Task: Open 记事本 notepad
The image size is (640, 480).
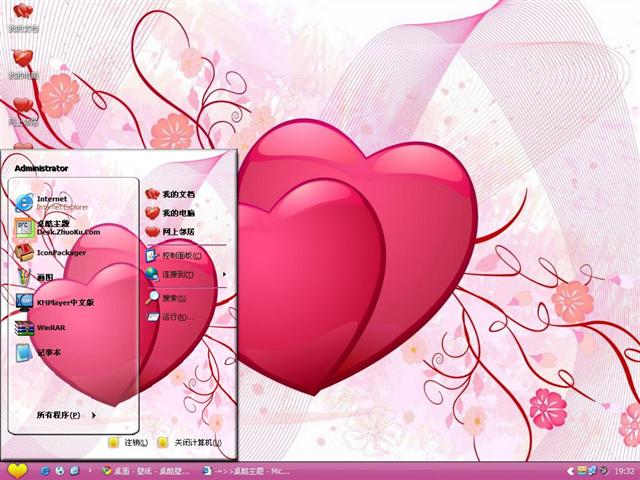Action: coord(38,352)
